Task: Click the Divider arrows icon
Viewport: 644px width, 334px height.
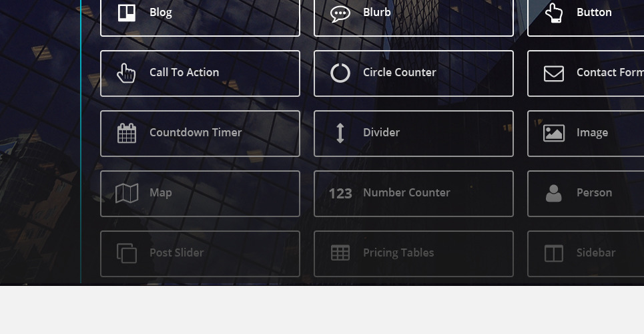Action: pyautogui.click(x=340, y=133)
